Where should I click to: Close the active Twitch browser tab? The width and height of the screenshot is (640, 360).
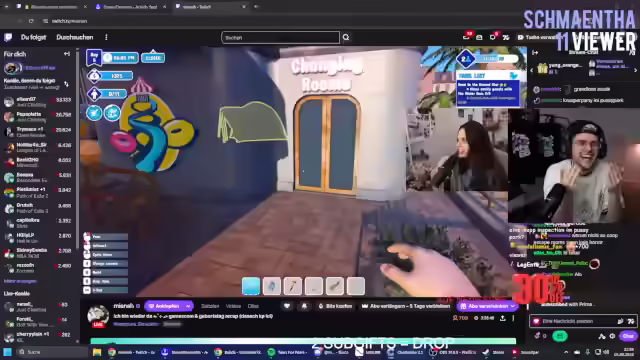244,7
